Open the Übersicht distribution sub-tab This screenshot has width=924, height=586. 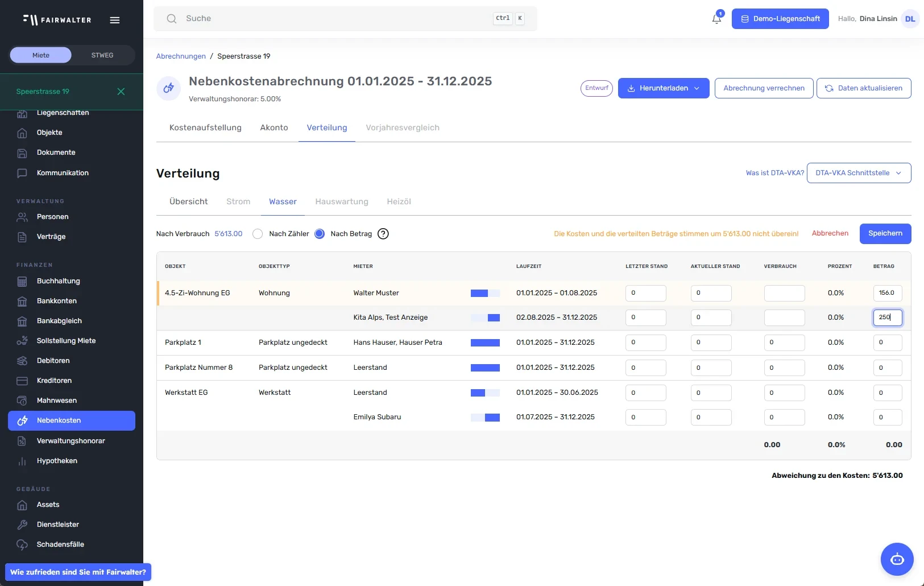click(189, 201)
